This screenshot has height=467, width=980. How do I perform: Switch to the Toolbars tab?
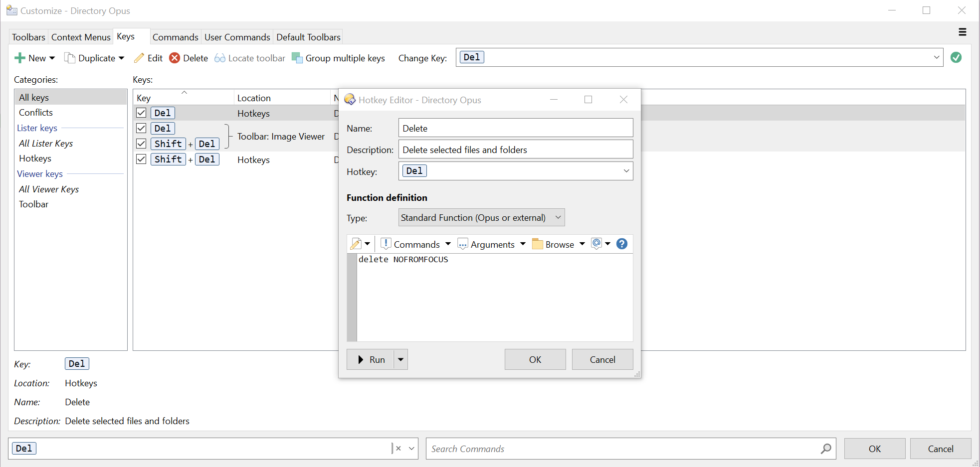pyautogui.click(x=28, y=37)
